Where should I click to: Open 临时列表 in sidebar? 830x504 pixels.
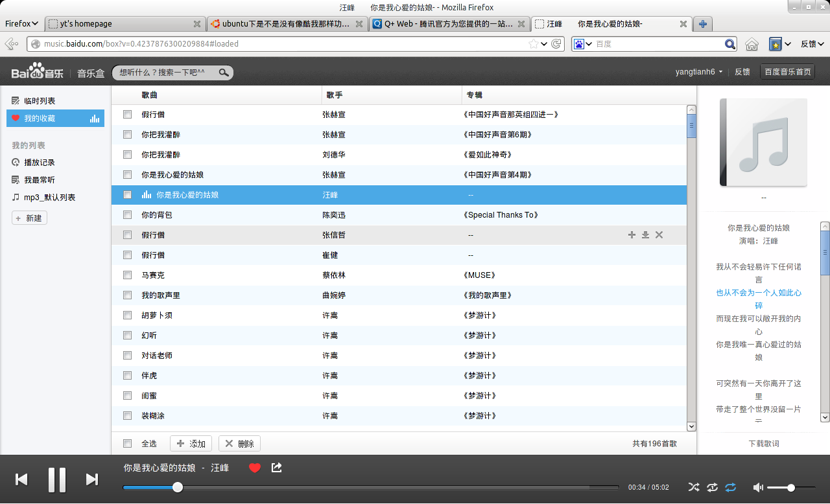(x=40, y=100)
